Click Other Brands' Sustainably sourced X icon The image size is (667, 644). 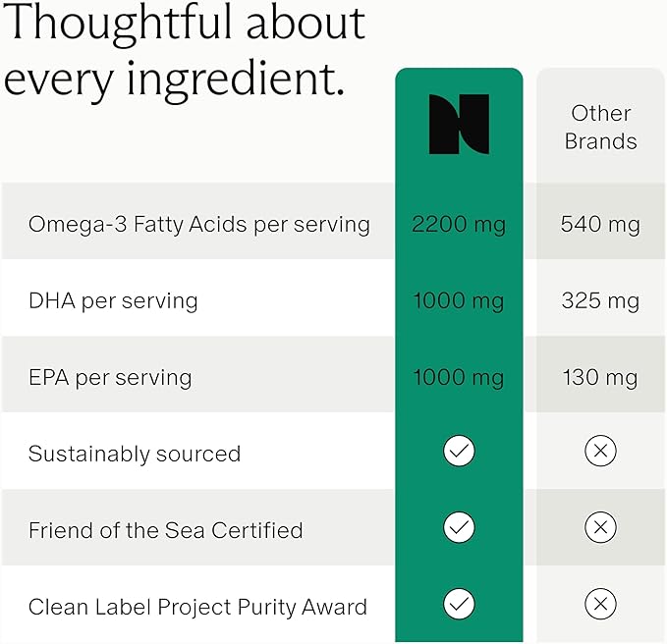pos(600,452)
